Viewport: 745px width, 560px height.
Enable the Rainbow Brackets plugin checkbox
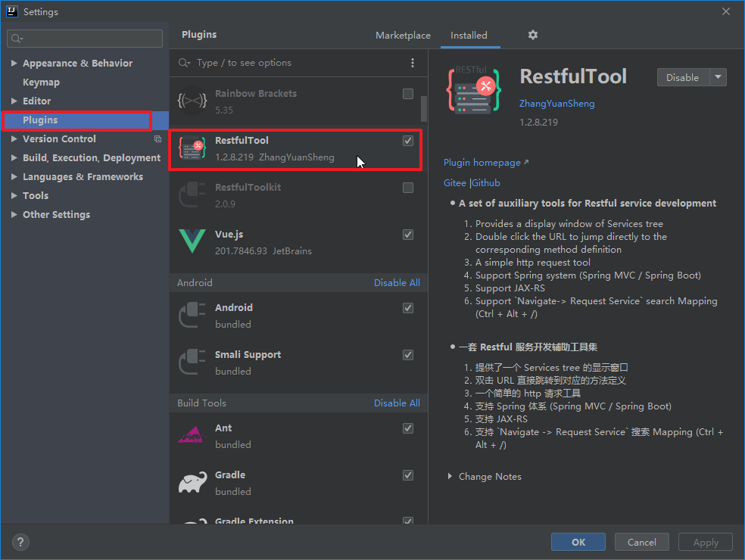[x=407, y=94]
